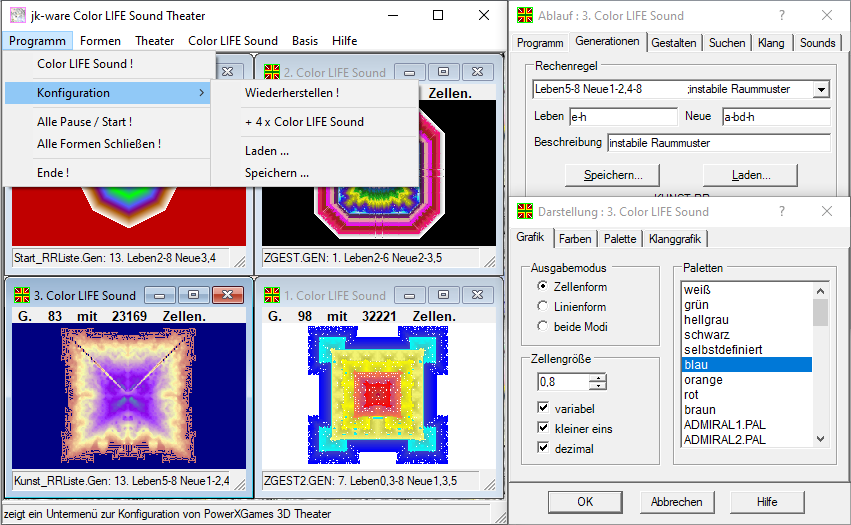Increase Zellengröße with the up arrow
This screenshot has width=851, height=525.
pos(598,378)
